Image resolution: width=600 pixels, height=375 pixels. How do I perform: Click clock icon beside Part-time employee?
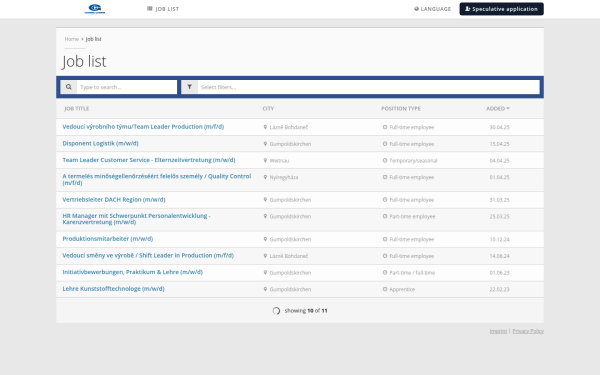click(385, 216)
